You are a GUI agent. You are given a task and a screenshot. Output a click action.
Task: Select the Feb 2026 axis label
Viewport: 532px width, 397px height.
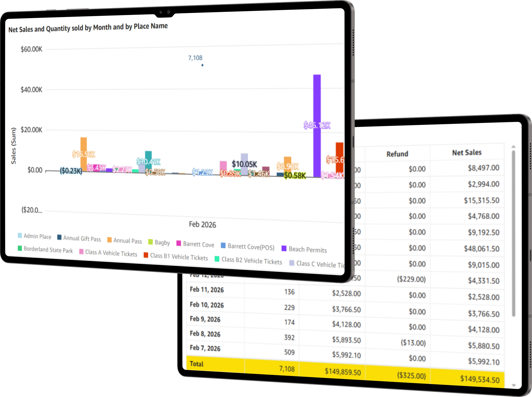pos(202,225)
